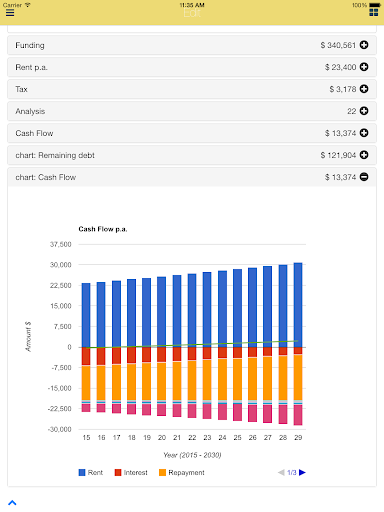Screen dimensions: 384x512
Task: Expand the Rent p.a. section plus icon
Action: point(364,67)
